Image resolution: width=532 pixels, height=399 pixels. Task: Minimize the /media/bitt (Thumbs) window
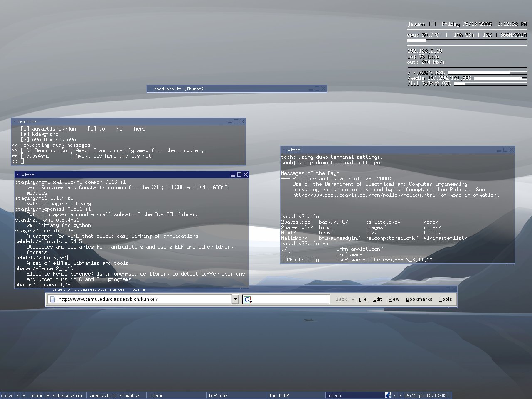(310, 89)
